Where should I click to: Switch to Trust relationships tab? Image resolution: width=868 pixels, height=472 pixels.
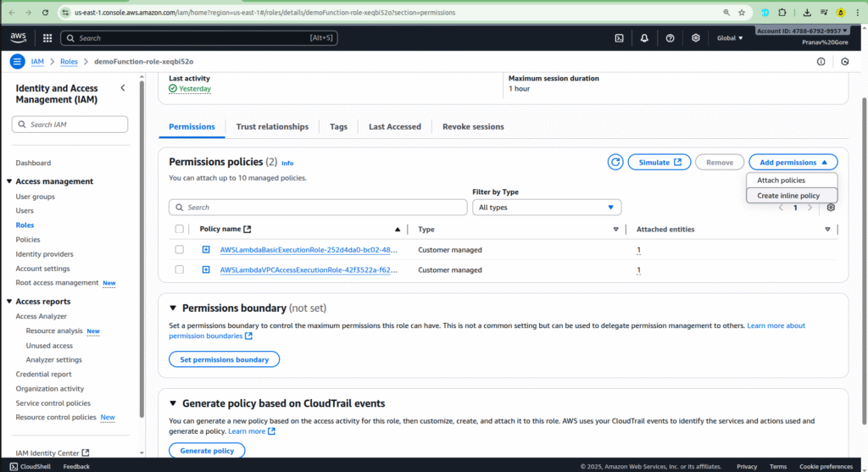click(x=272, y=127)
